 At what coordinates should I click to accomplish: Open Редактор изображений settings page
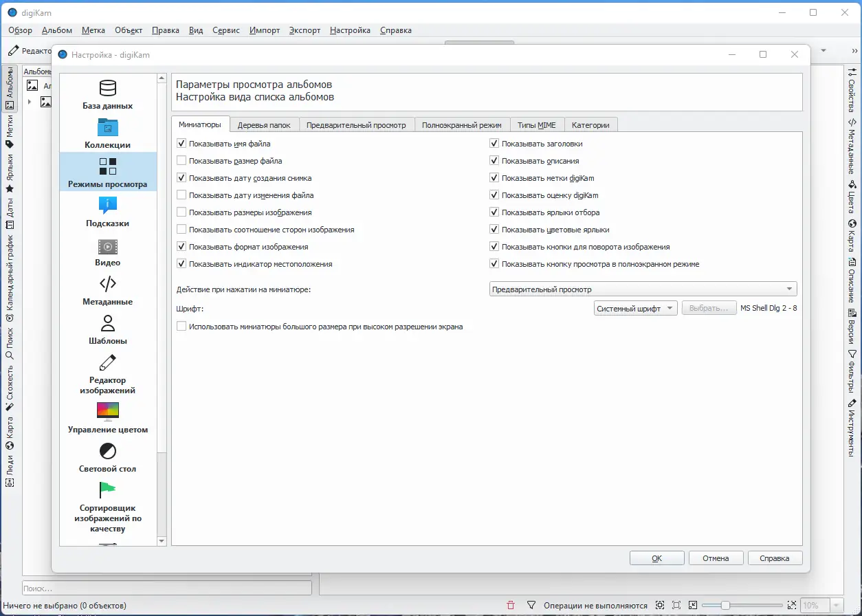coord(108,373)
